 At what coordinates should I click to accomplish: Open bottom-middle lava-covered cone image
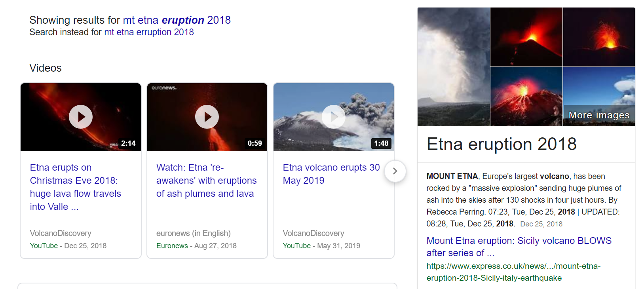point(526,97)
